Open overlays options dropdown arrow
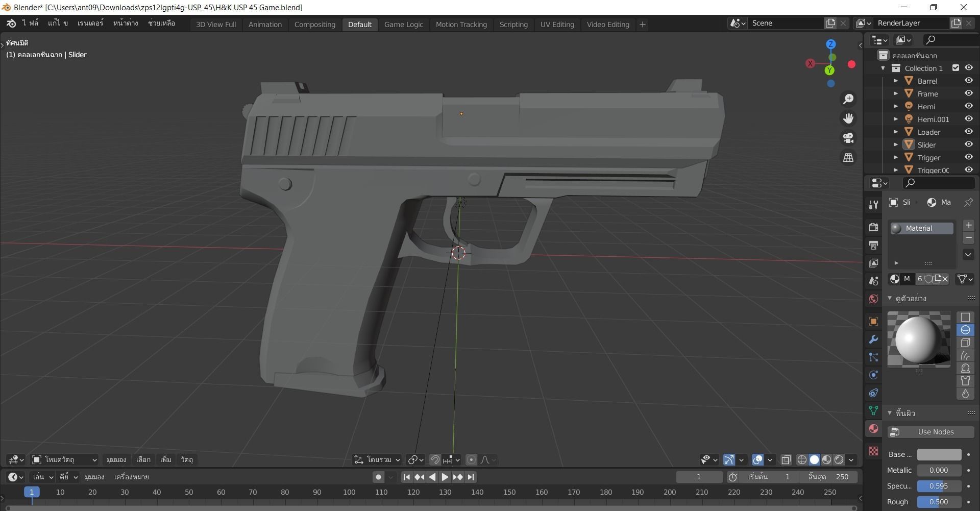Image resolution: width=980 pixels, height=511 pixels. click(x=770, y=460)
